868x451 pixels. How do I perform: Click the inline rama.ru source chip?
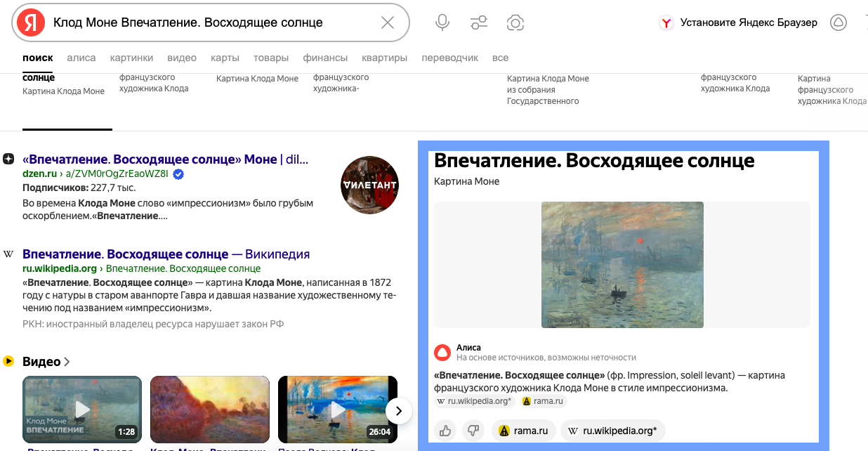543,401
